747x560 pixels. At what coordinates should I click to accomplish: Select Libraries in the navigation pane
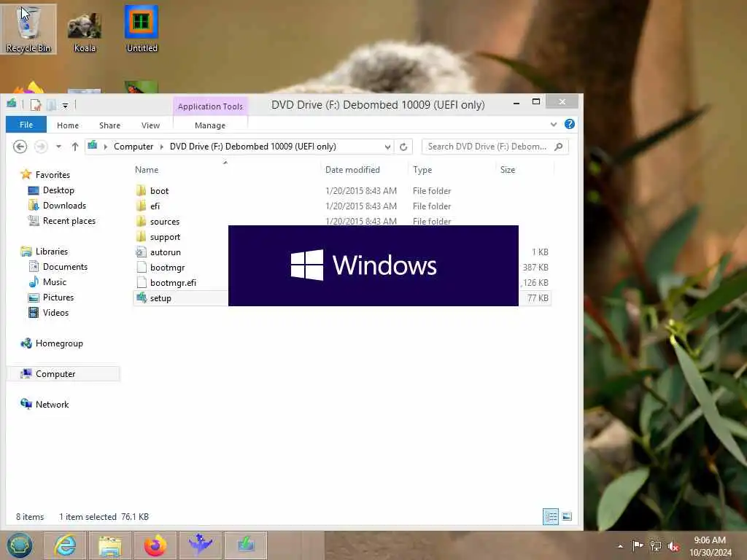point(52,251)
